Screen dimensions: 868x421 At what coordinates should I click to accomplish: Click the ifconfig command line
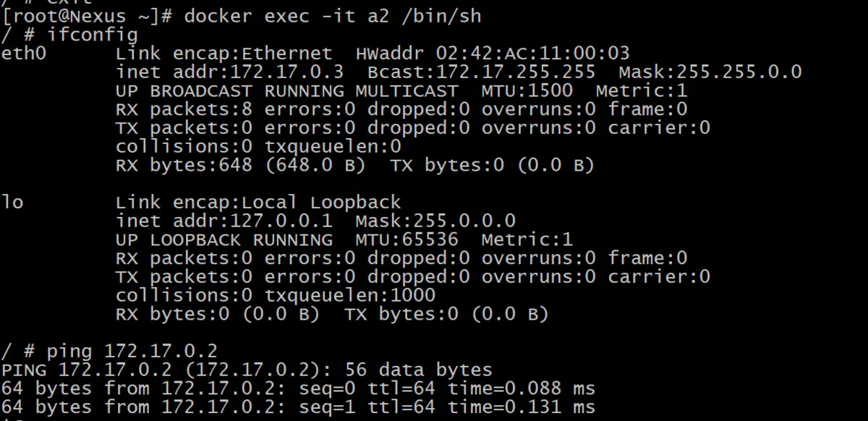click(x=93, y=34)
